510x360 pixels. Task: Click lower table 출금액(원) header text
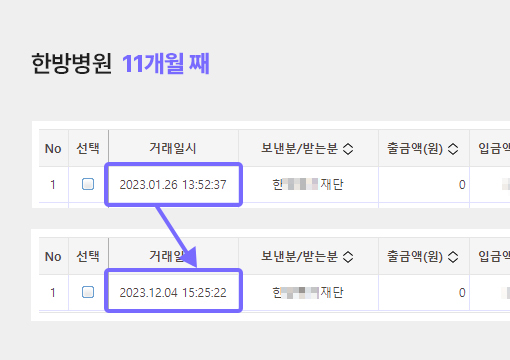pos(415,256)
